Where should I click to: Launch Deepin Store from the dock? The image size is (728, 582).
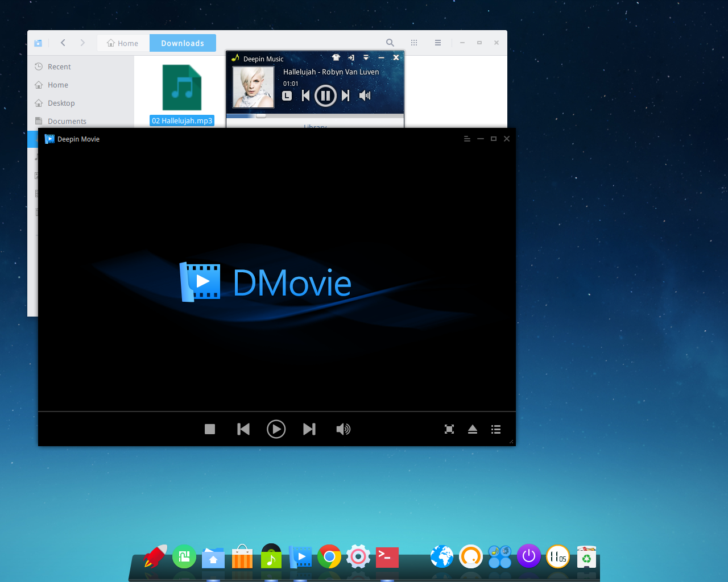pos(242,557)
